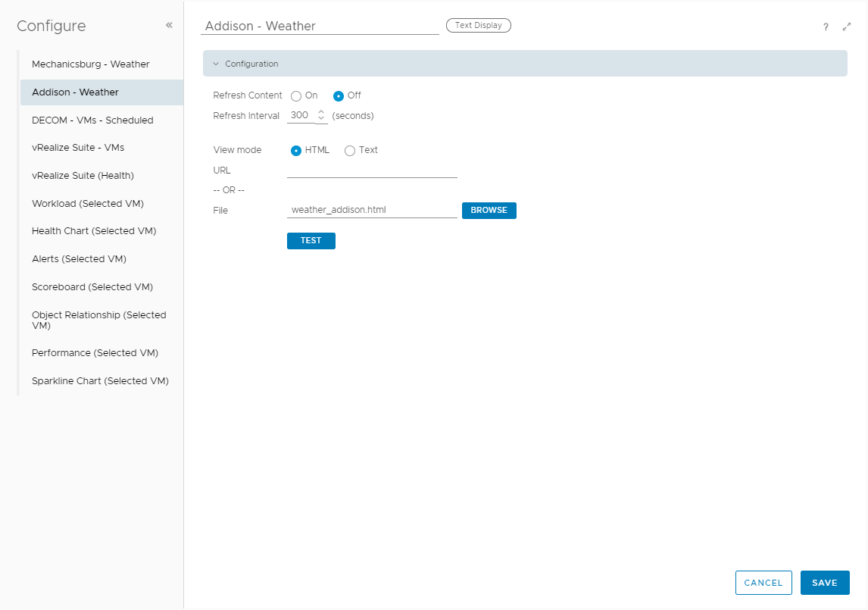Click the BROWSE button
This screenshot has height=610, width=868.
click(x=489, y=210)
